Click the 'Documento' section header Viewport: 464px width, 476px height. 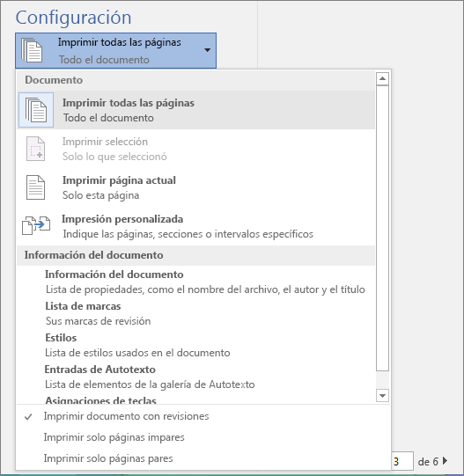[54, 80]
